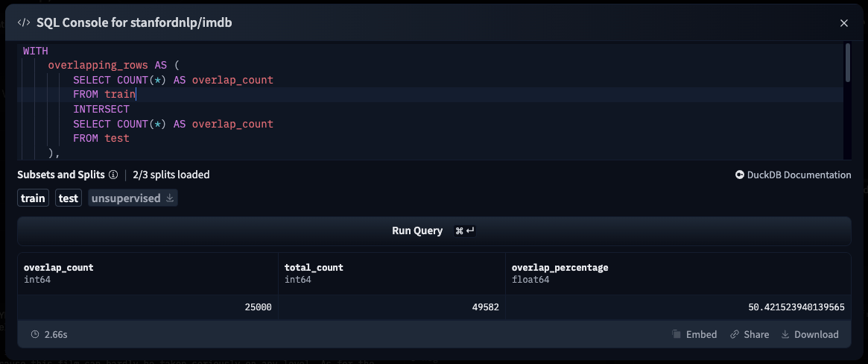Click the 25000 result cell
Image resolution: width=868 pixels, height=364 pixels.
pos(258,307)
